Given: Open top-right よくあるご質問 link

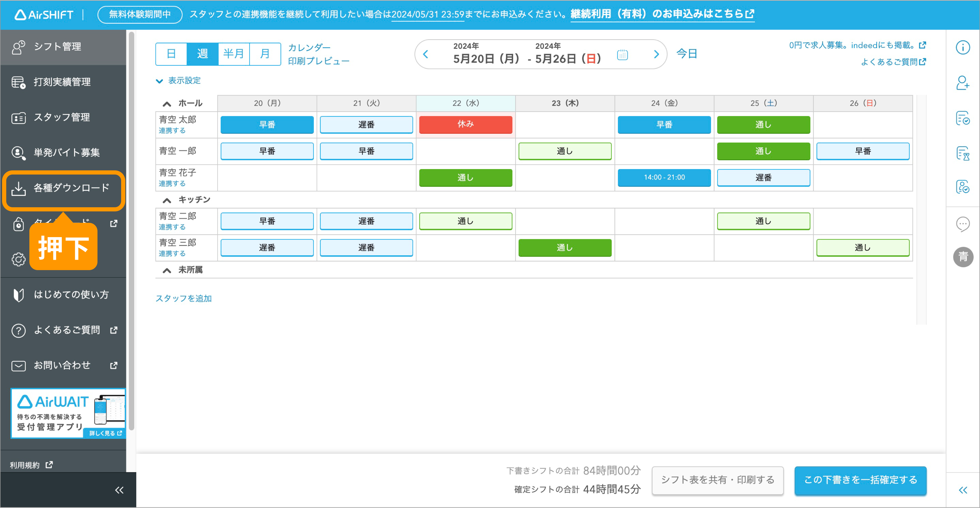Looking at the screenshot, I should (893, 62).
